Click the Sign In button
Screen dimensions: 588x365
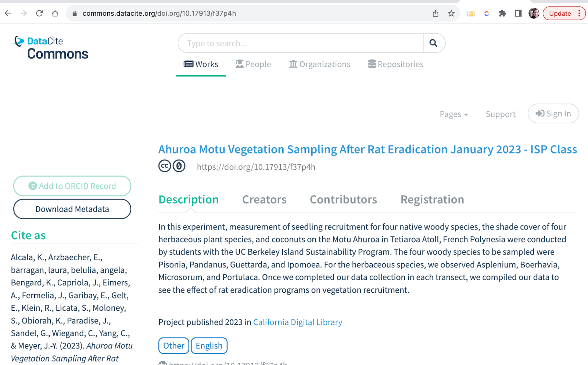click(x=553, y=114)
